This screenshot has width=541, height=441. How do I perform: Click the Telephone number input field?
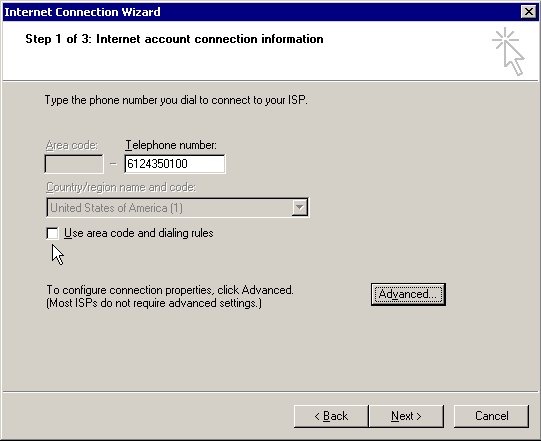pos(175,164)
